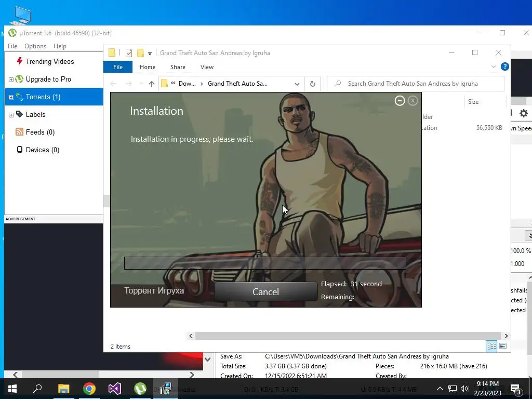Open the recent locations dropdown in Explorer
This screenshot has height=399, width=532.
point(141,84)
